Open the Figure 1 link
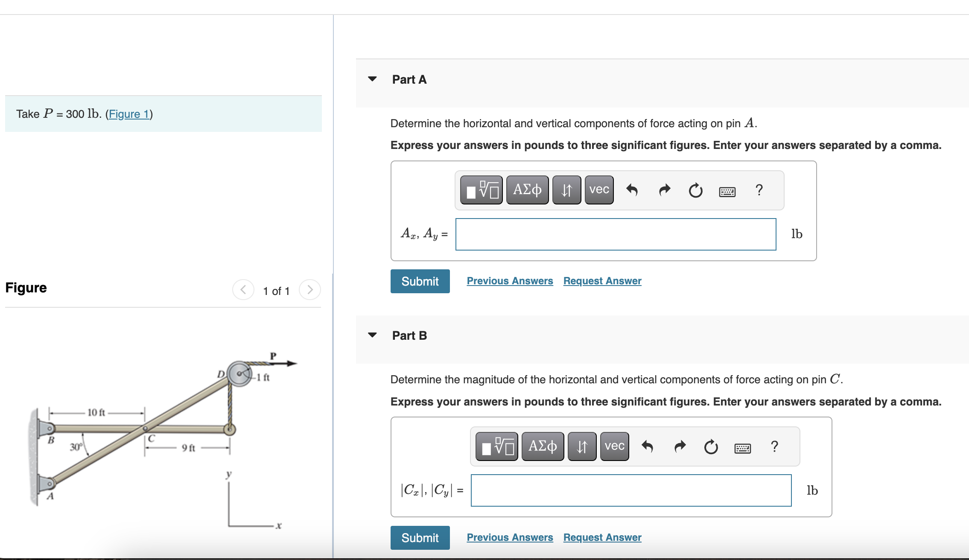969x560 pixels. [x=129, y=114]
